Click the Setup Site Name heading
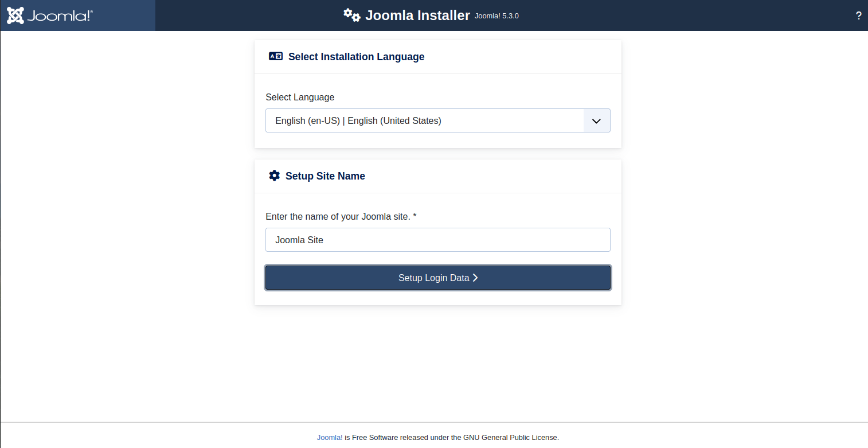 tap(325, 176)
